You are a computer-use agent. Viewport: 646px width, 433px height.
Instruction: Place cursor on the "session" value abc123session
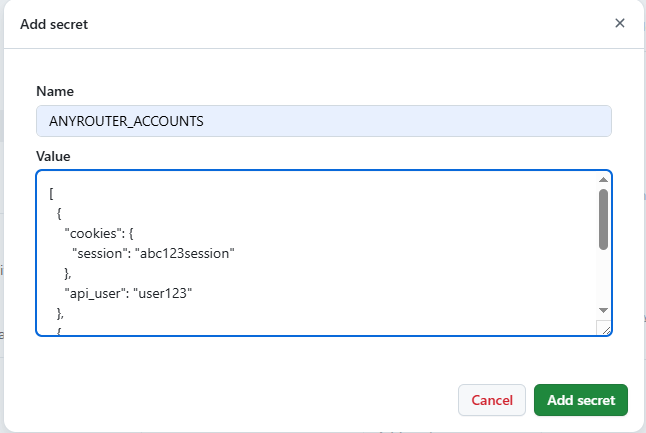coord(185,253)
